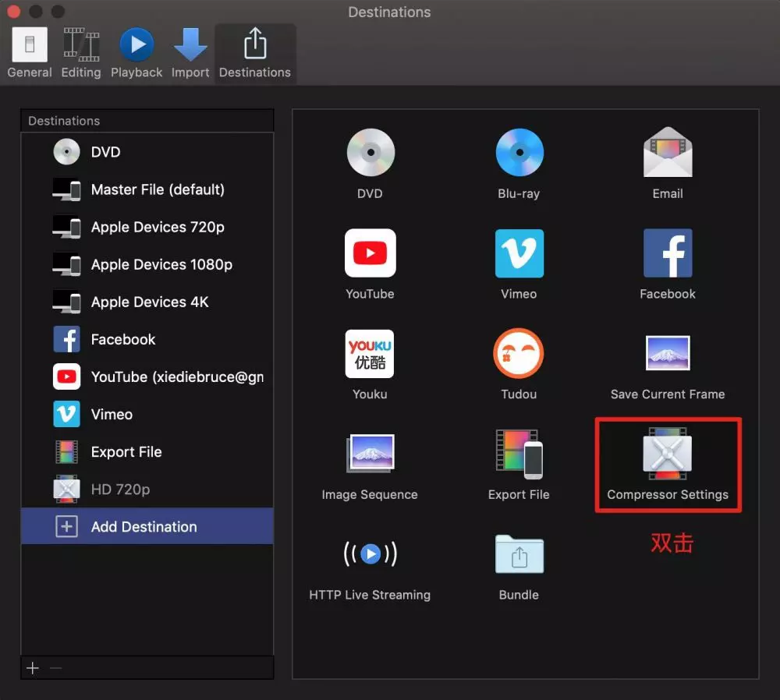Viewport: 780px width, 700px height.
Task: Choose Apple Devices 1080p in the list
Action: [147, 264]
